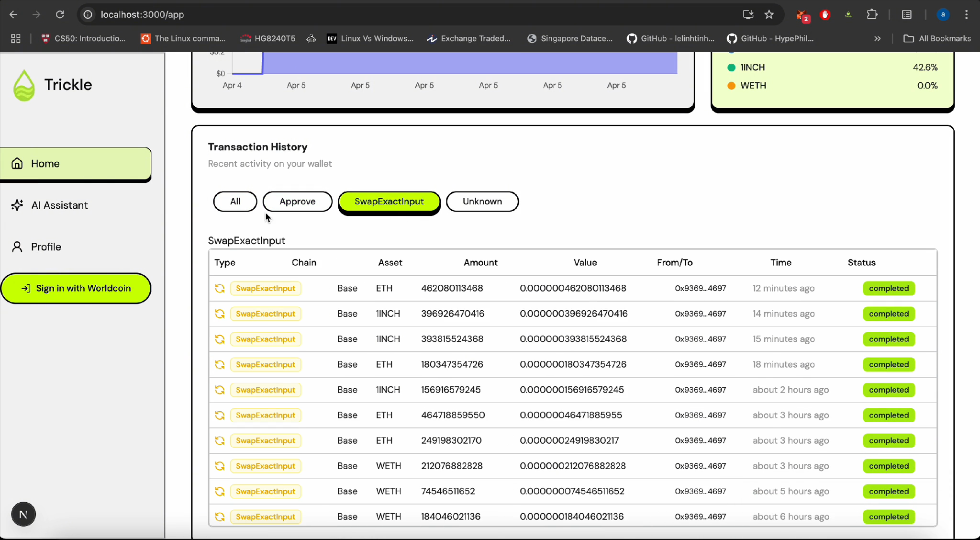The width and height of the screenshot is (980, 540).
Task: Click the install app icon in address bar
Action: [x=748, y=14]
